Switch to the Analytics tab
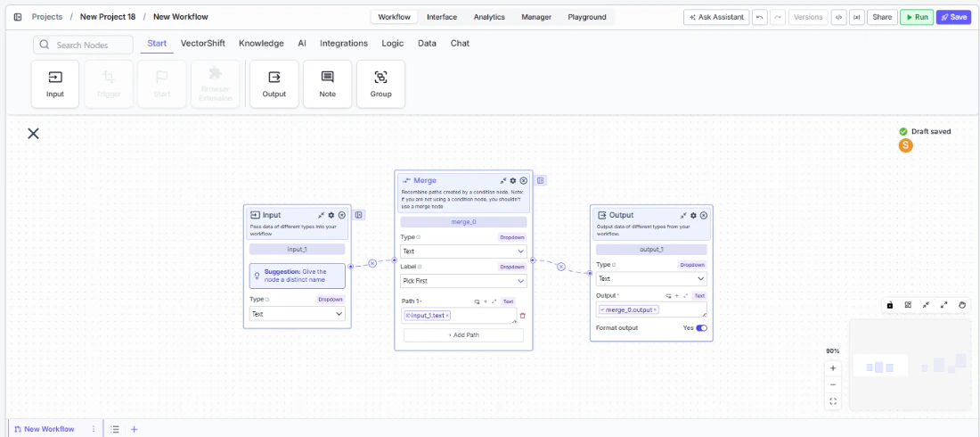 (489, 17)
